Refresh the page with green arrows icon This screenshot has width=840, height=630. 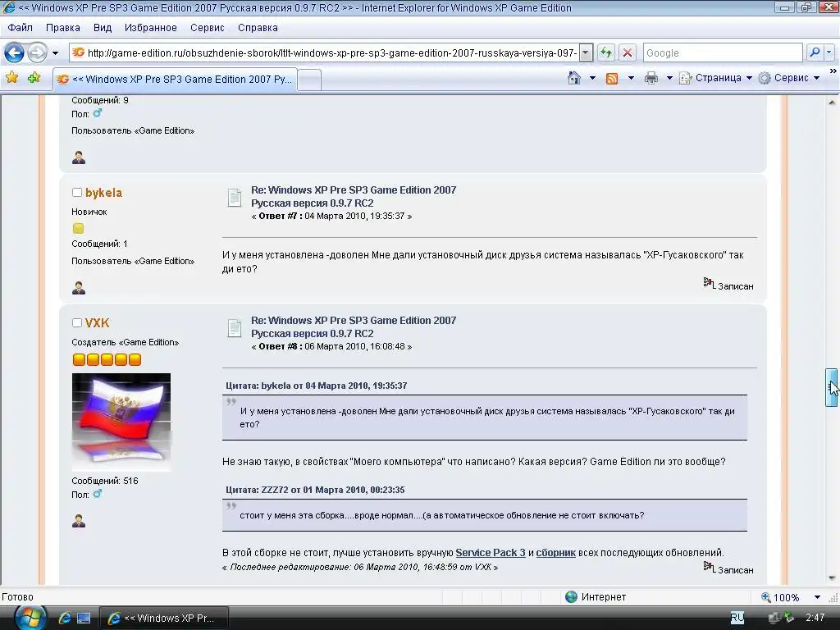click(606, 52)
